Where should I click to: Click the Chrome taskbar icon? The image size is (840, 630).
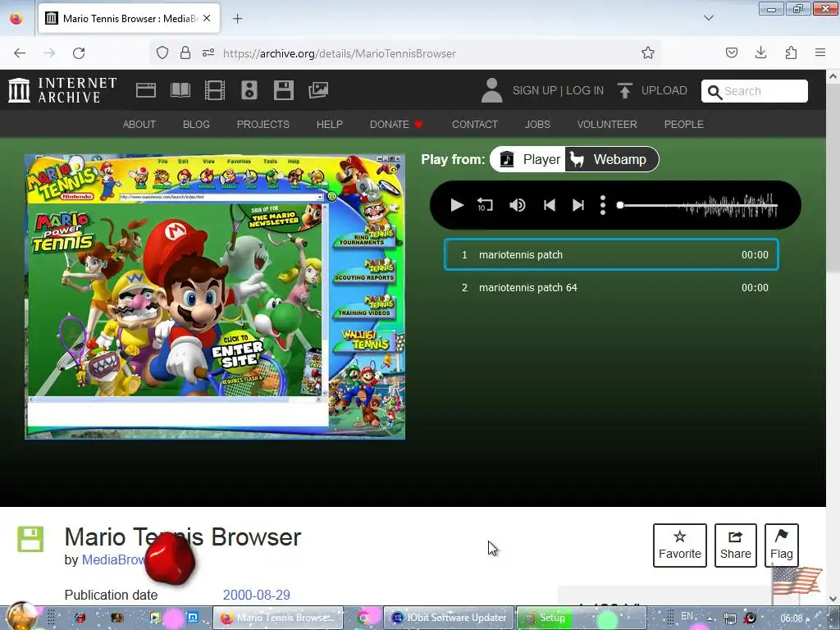pos(363,618)
